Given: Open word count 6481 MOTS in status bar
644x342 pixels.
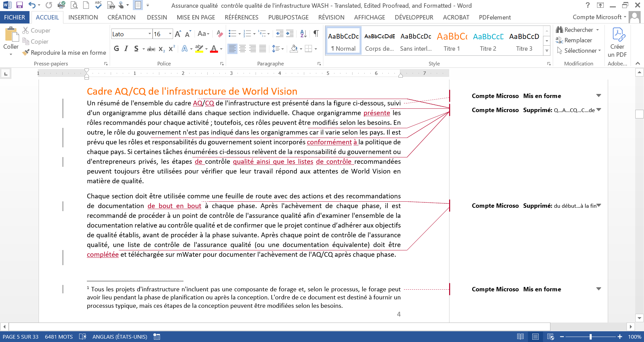Looking at the screenshot, I should [59, 337].
